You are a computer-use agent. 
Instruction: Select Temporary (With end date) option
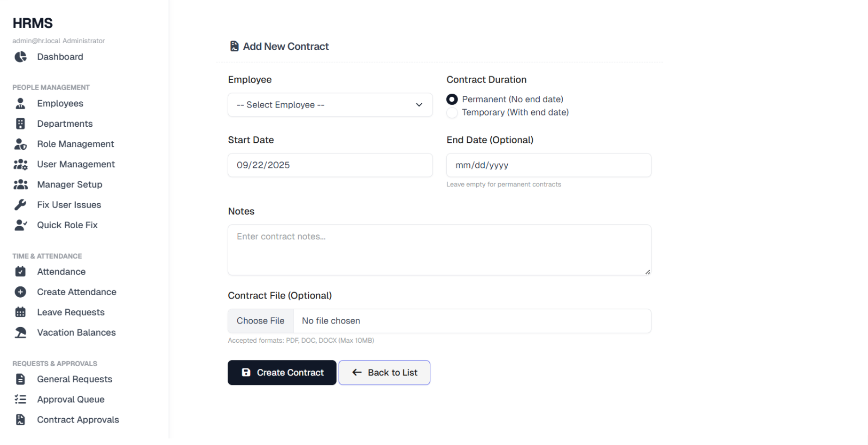(x=451, y=113)
